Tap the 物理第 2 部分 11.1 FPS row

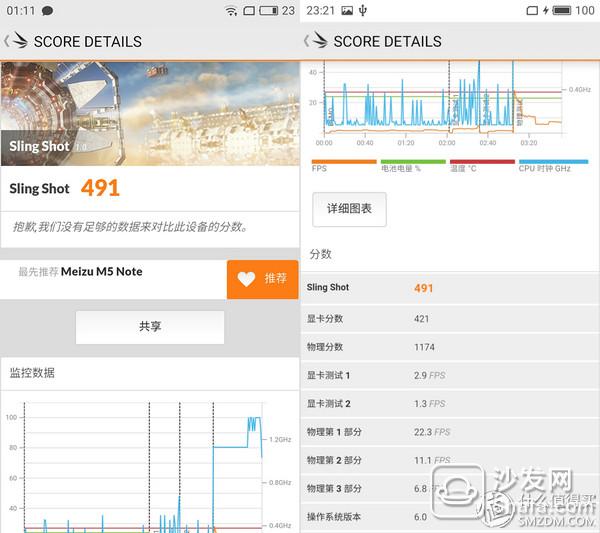coord(450,460)
